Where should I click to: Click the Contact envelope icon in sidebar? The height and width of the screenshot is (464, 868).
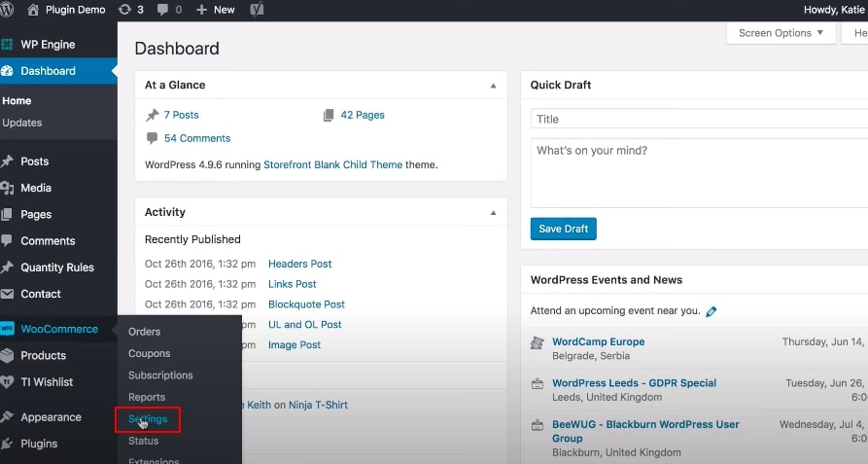click(8, 294)
